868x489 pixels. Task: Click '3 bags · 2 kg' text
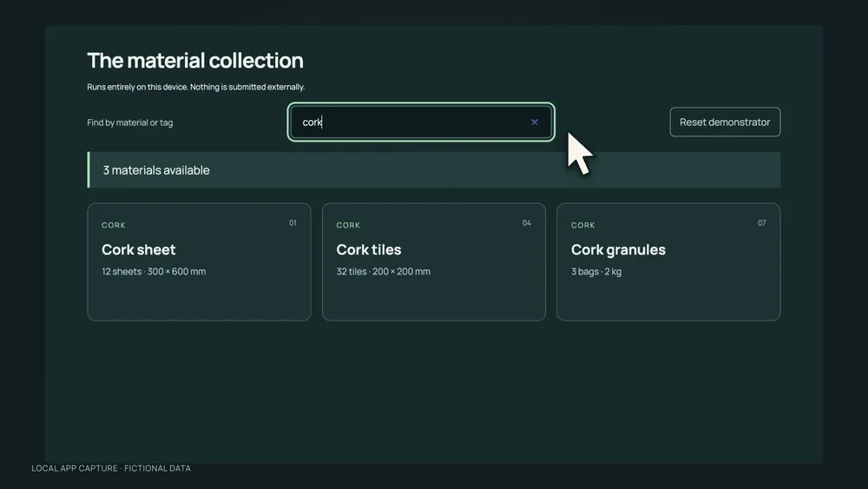596,271
